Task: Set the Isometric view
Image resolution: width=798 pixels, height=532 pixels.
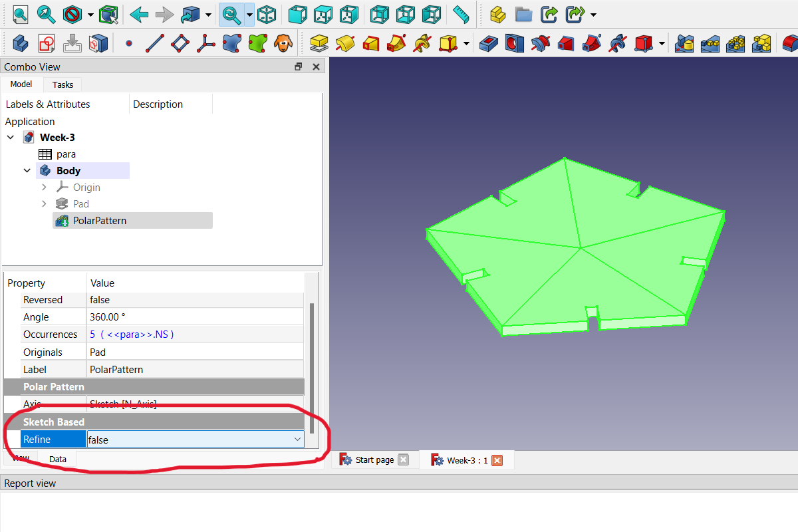Action: click(267, 13)
